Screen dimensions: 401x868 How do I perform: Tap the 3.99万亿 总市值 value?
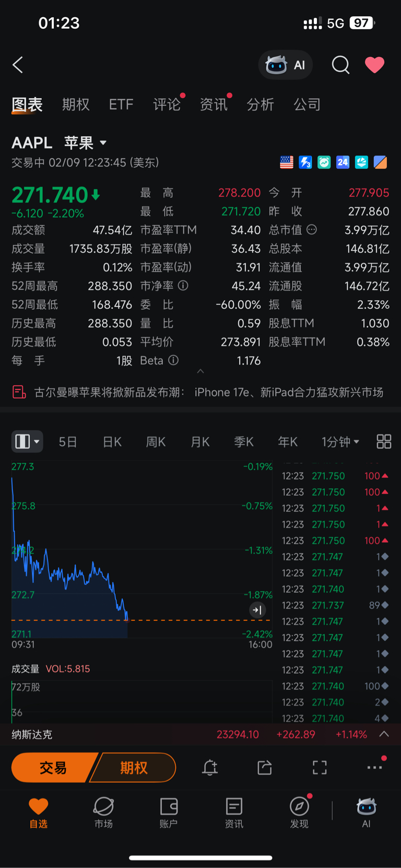coord(367,230)
